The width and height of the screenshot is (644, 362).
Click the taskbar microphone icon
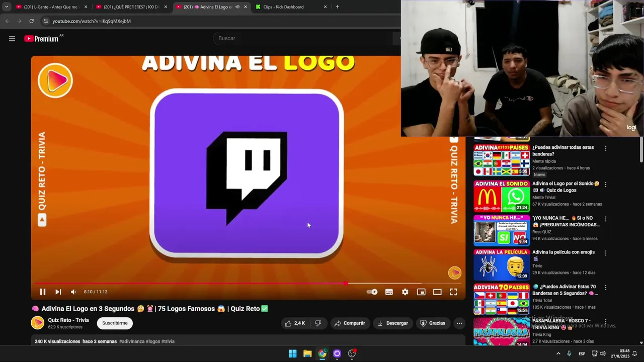click(x=569, y=353)
